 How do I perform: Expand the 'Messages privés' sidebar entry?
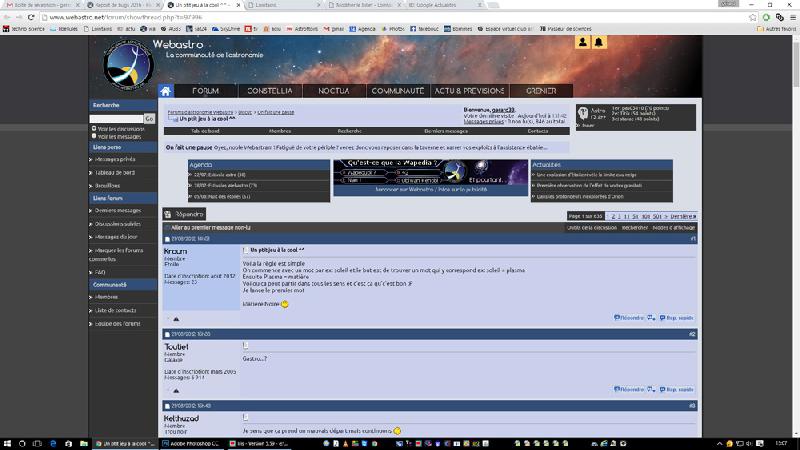pos(115,159)
